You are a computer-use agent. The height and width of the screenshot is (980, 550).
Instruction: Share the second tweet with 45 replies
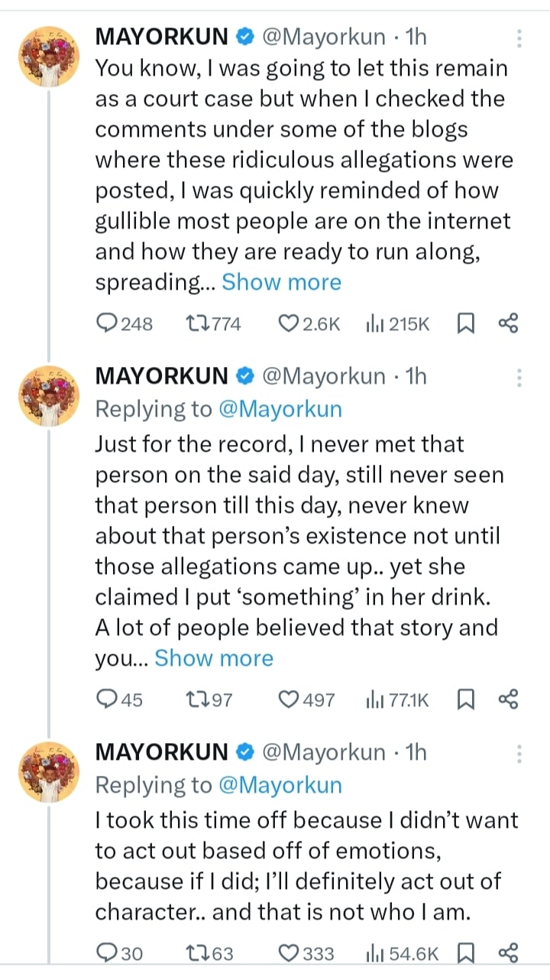click(x=508, y=699)
